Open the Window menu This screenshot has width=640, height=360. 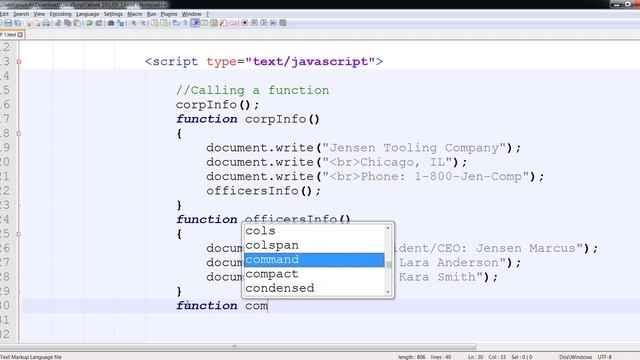tap(191, 14)
